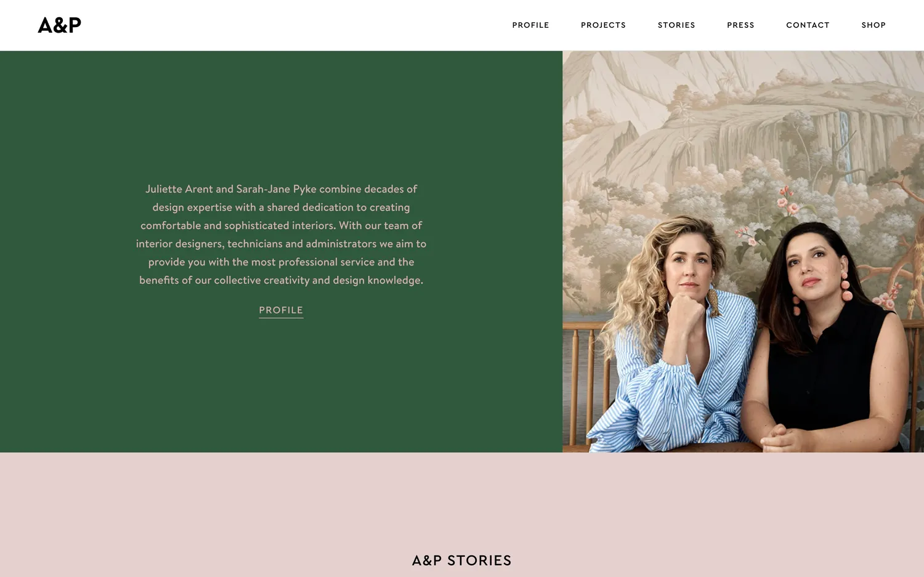Viewport: 924px width, 577px height.
Task: Navigate to the Contact page
Action: pyautogui.click(x=808, y=25)
